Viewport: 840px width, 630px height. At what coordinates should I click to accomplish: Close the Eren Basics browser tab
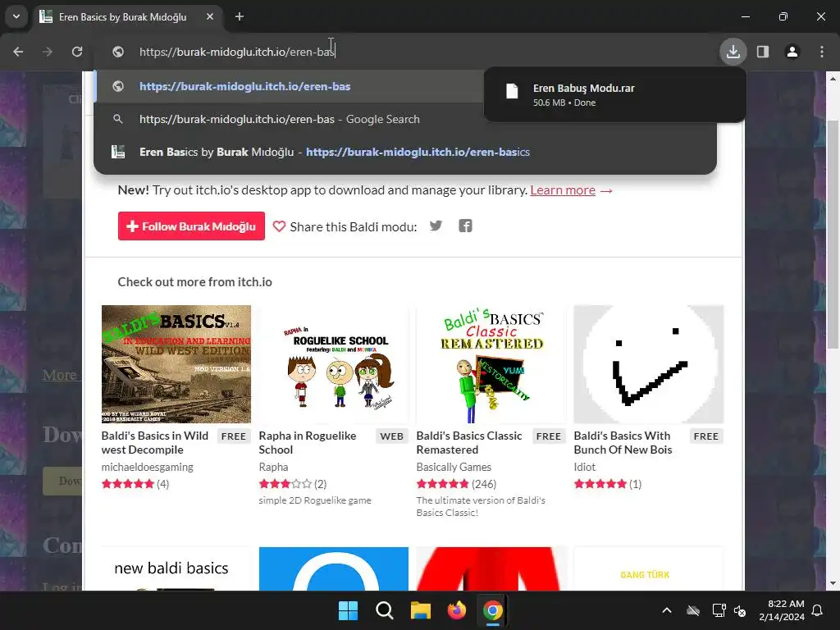point(210,16)
